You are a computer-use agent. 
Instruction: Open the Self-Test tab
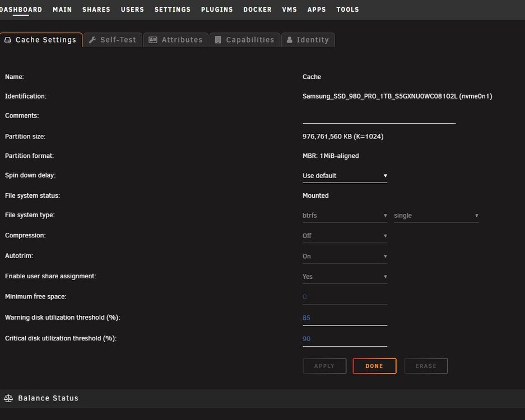(113, 40)
